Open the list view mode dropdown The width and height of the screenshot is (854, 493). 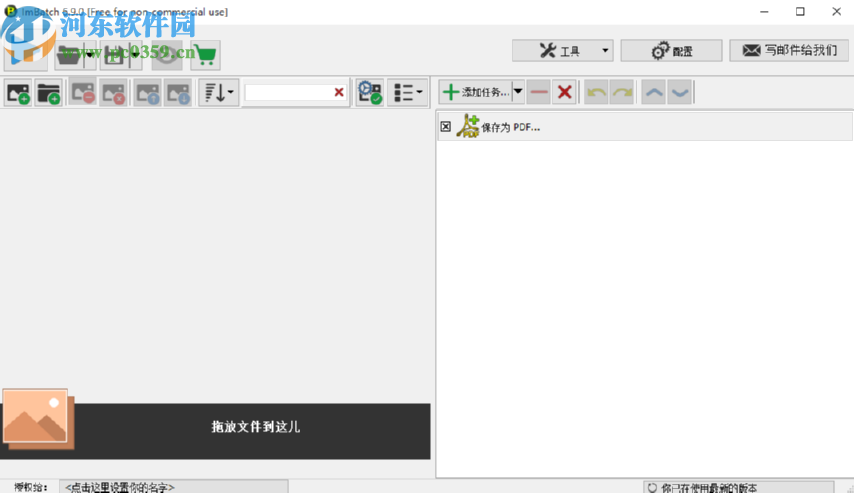coord(408,93)
